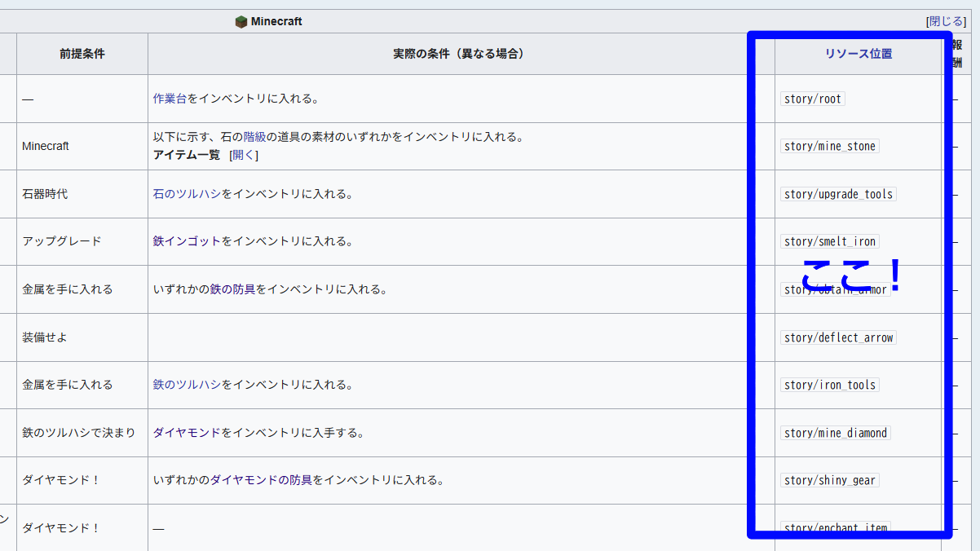The width and height of the screenshot is (980, 551).
Task: Click the story/iron_tools resource code
Action: click(829, 385)
